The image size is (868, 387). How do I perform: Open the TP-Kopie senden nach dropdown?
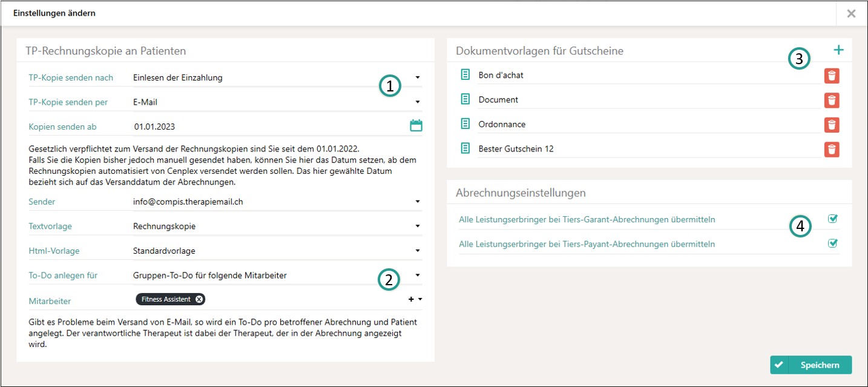coord(418,78)
